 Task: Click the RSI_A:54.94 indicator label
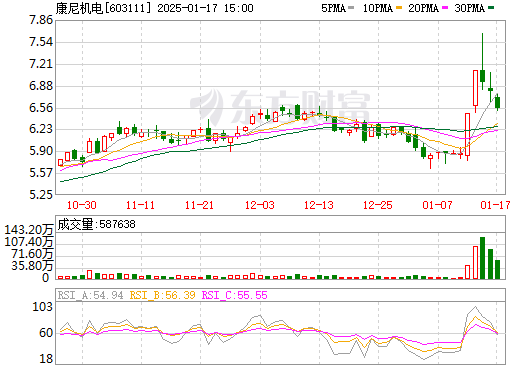coord(90,295)
